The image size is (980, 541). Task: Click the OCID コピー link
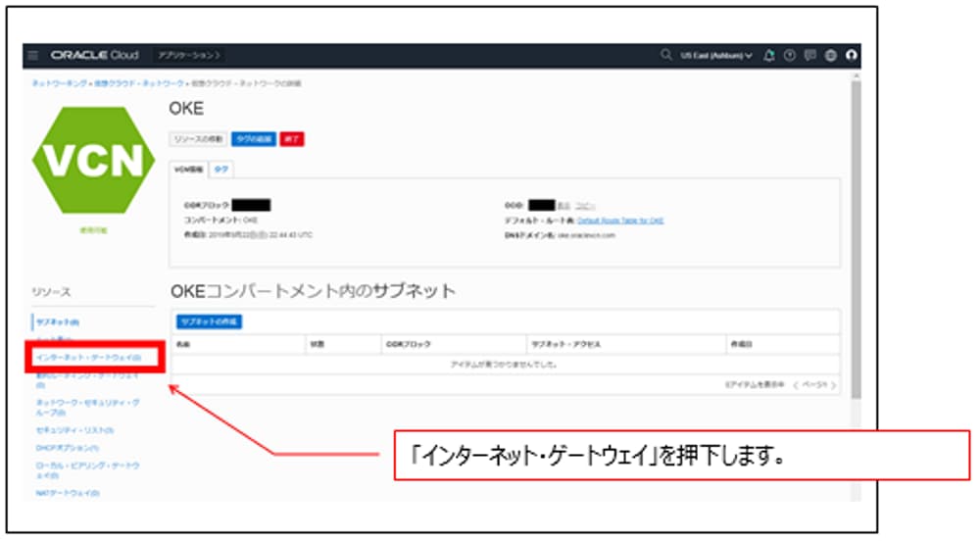[x=585, y=206]
